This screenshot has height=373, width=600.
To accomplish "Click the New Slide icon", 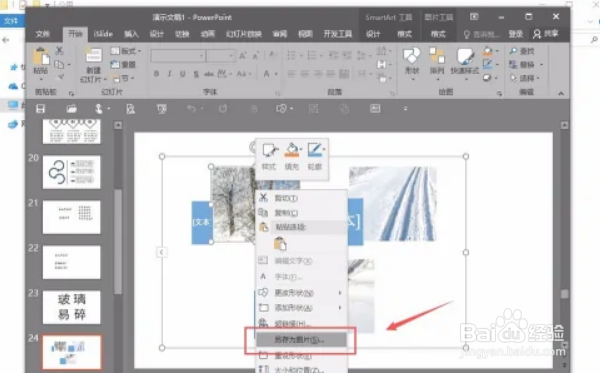I will click(x=93, y=56).
